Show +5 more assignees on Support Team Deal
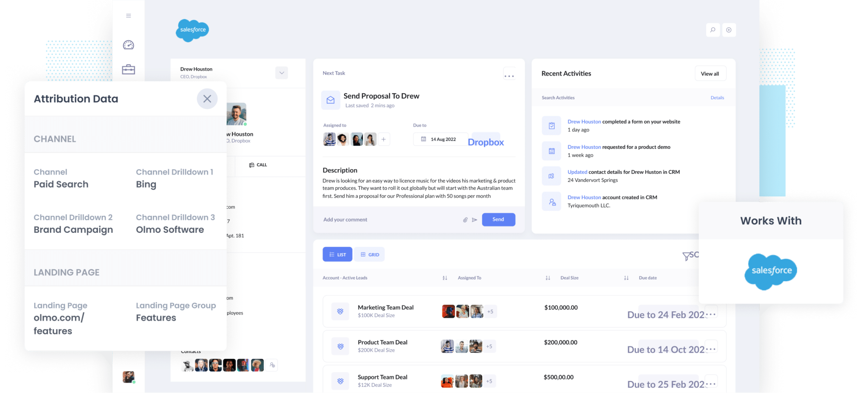This screenshot has height=393, width=868. 489,381
